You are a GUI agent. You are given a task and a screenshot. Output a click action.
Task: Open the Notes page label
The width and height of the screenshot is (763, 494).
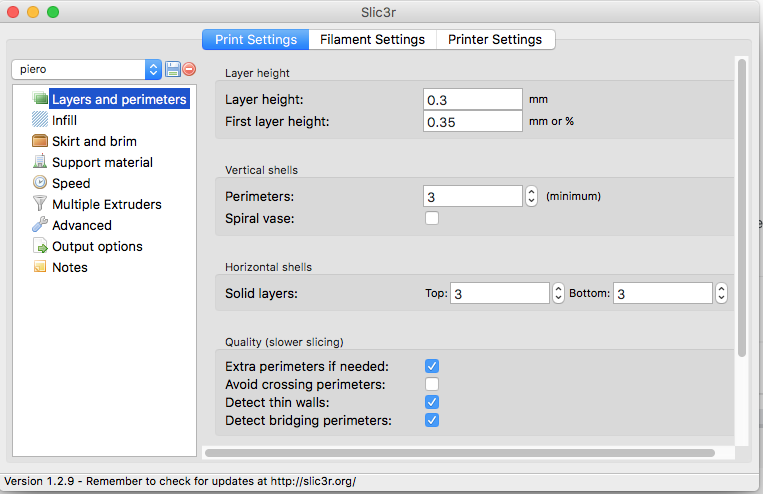point(70,267)
